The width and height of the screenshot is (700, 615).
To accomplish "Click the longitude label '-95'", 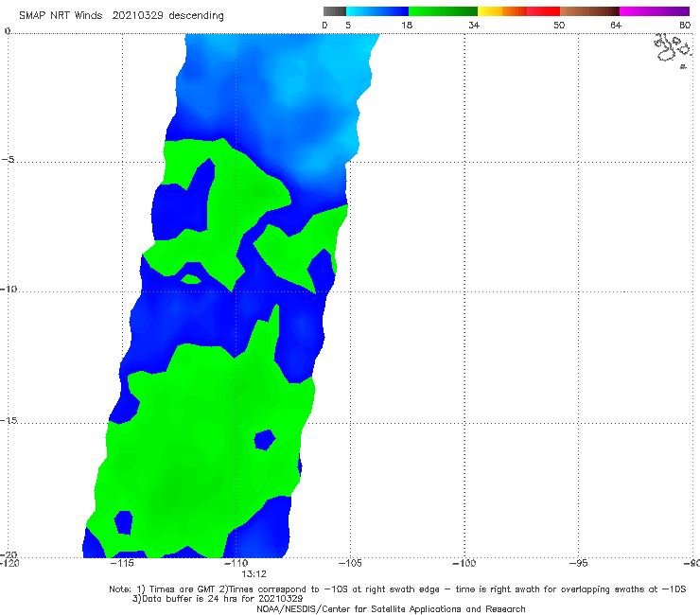I will [x=579, y=563].
